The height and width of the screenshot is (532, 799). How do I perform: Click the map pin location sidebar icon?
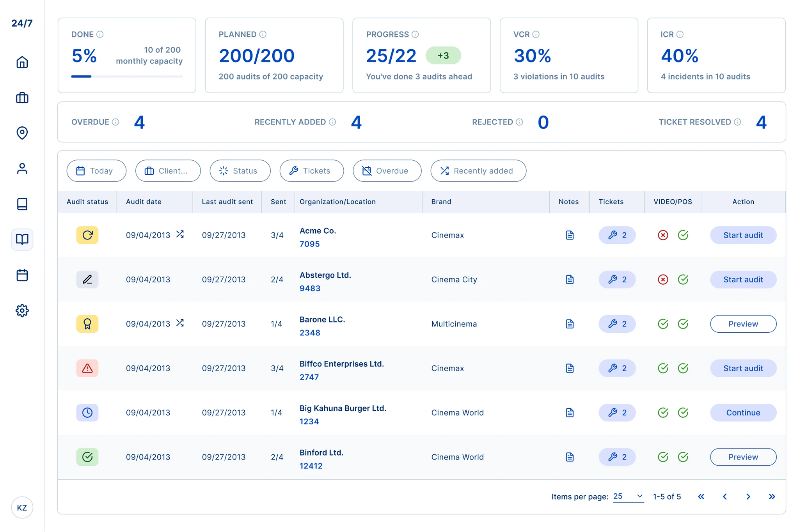pyautogui.click(x=22, y=133)
